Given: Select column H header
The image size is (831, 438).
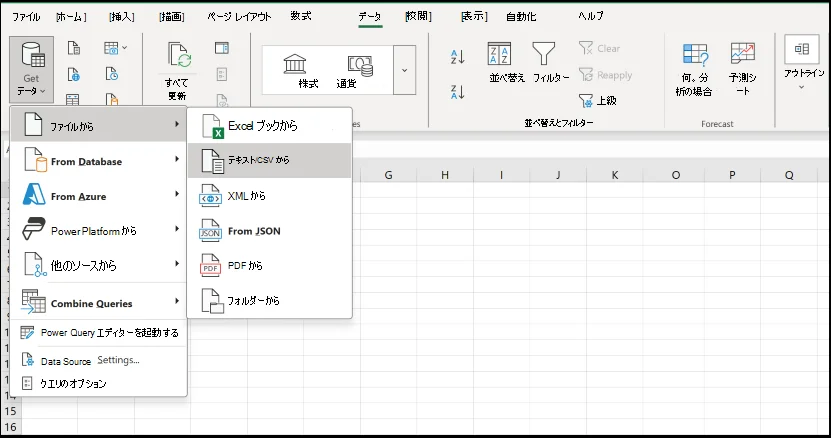Looking at the screenshot, I should pos(445,175).
